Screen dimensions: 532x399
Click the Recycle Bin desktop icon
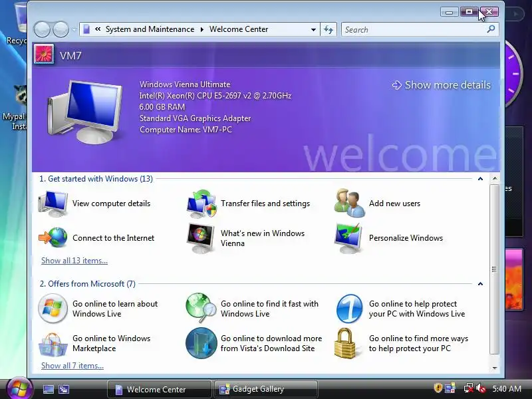tap(16, 23)
